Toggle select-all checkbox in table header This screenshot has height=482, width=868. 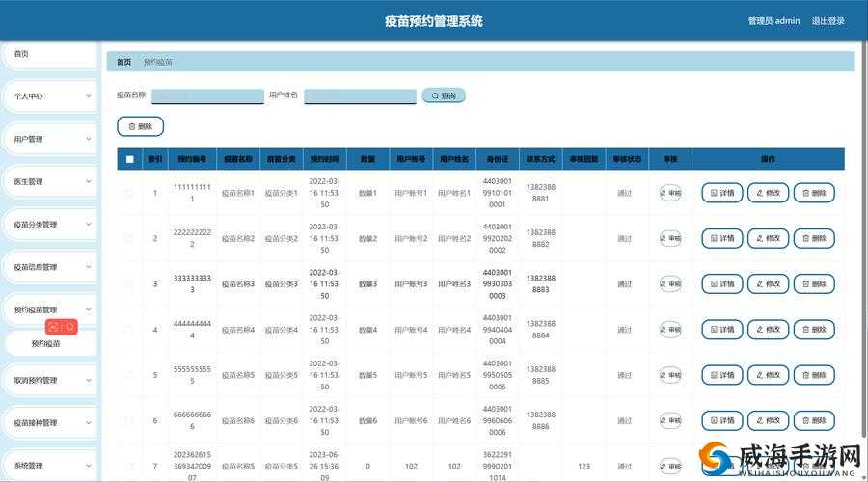coord(129,159)
